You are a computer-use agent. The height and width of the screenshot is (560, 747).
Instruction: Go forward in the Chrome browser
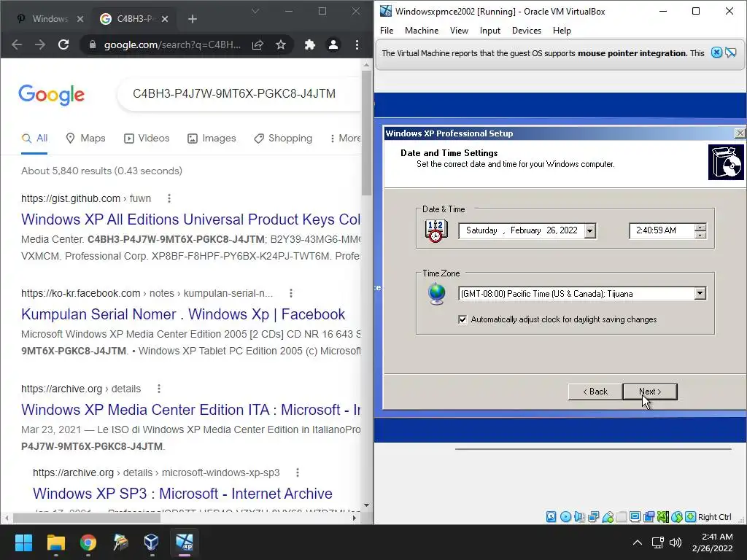(x=40, y=44)
